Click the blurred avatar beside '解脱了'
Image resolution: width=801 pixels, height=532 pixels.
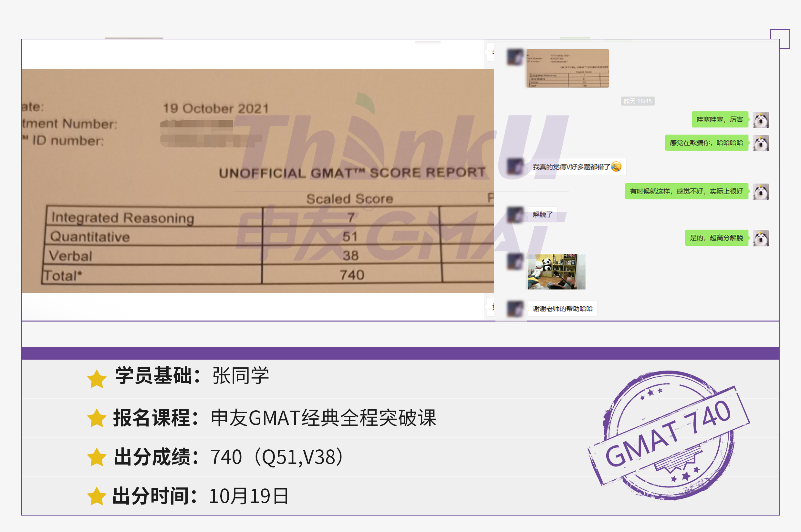pos(515,215)
